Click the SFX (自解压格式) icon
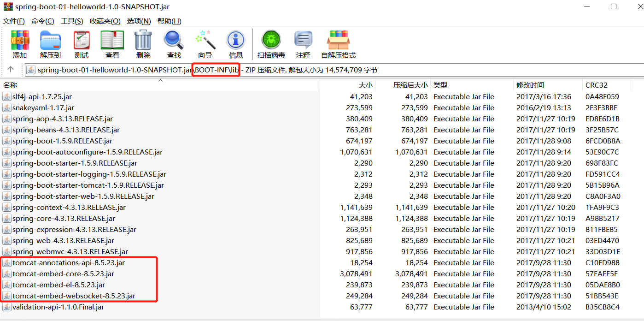Screen dimensions: 644x321 (x=339, y=40)
